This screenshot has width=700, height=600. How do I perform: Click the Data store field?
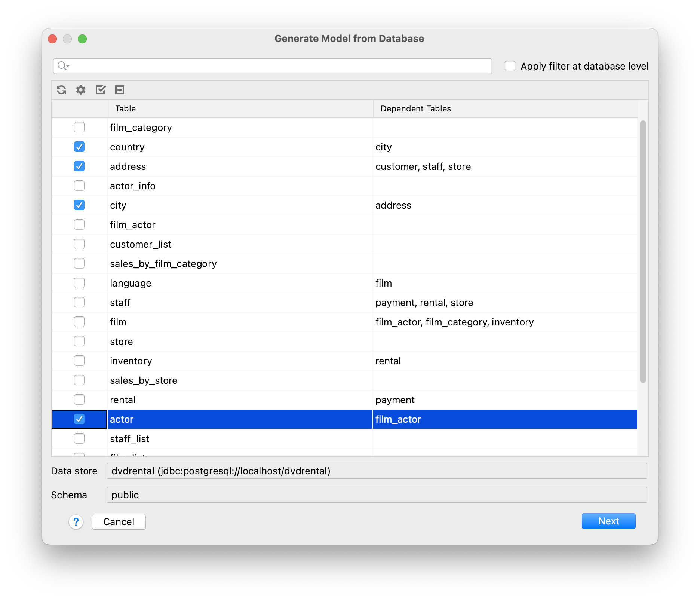coord(377,471)
